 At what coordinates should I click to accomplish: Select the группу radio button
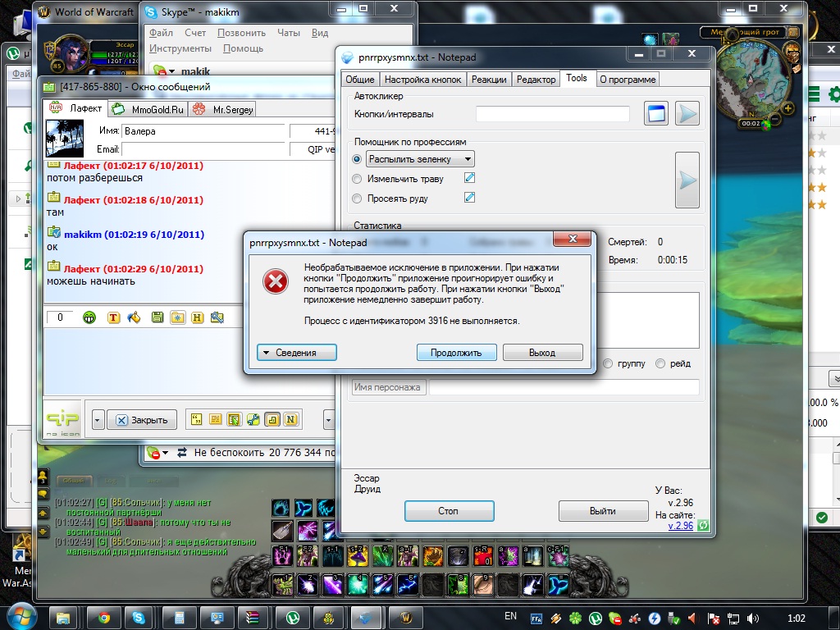click(x=608, y=363)
